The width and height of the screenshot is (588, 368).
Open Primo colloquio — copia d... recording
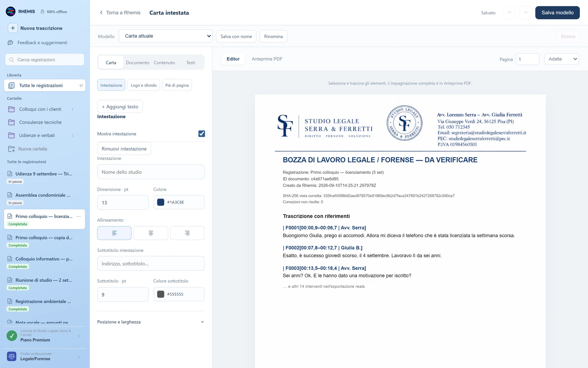pos(44,241)
